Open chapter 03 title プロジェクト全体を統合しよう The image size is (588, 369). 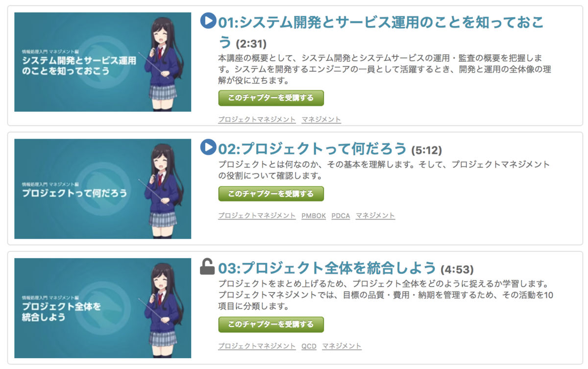coord(327,268)
